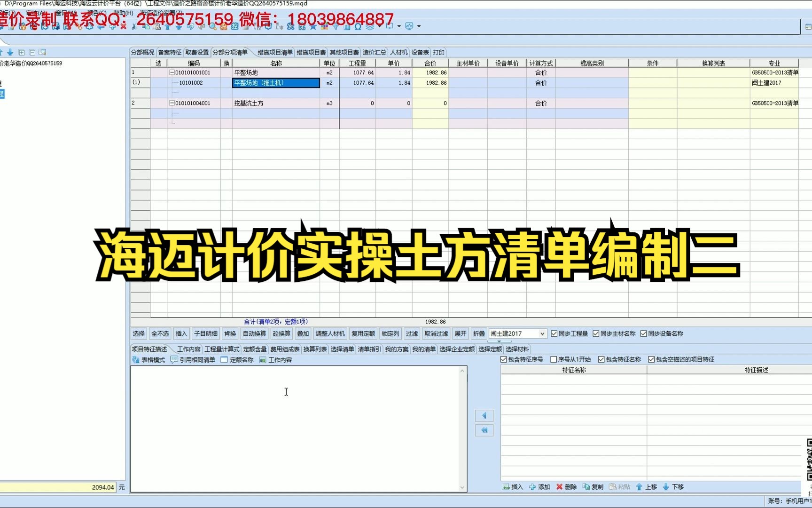Click the blue star icon in toolbar
Viewport: 812px width, 508px height.
(x=313, y=26)
